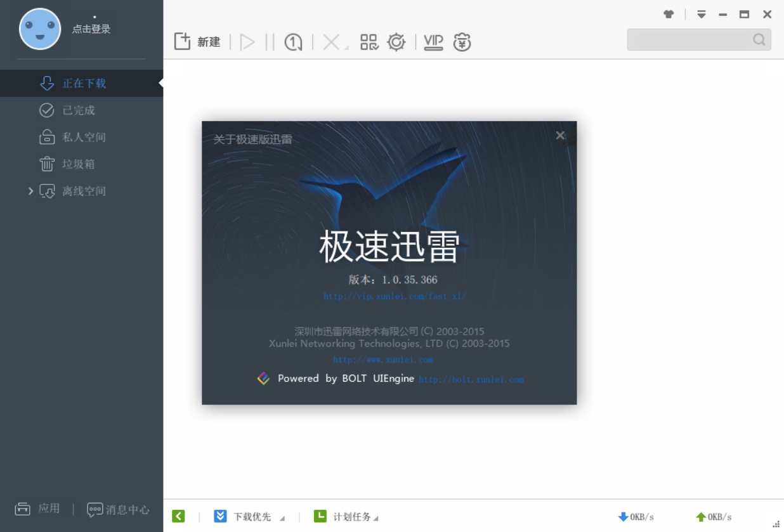Maximize the Xunlei window
Viewport: 784px width, 532px height.
pyautogui.click(x=745, y=14)
